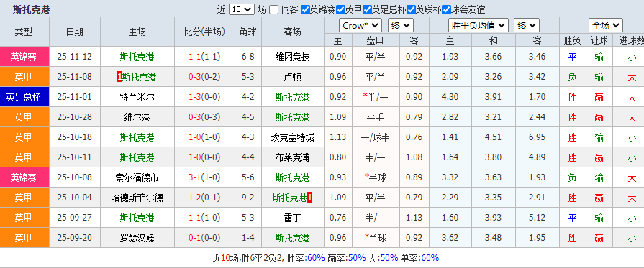Open the 终 dropdown next to 胜平负均值
This screenshot has height=268, width=644.
[526, 25]
